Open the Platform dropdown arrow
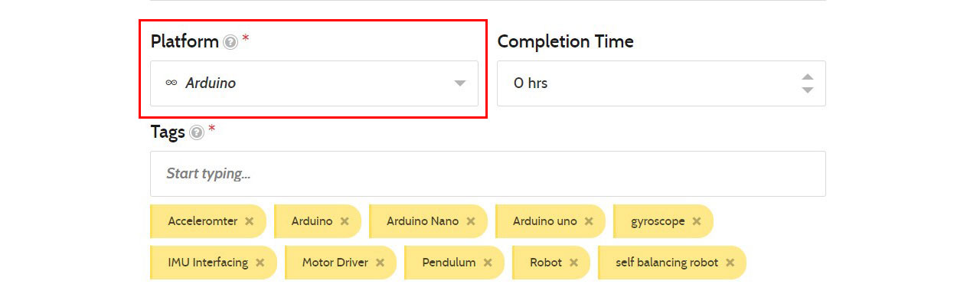The width and height of the screenshot is (980, 307). click(x=460, y=83)
